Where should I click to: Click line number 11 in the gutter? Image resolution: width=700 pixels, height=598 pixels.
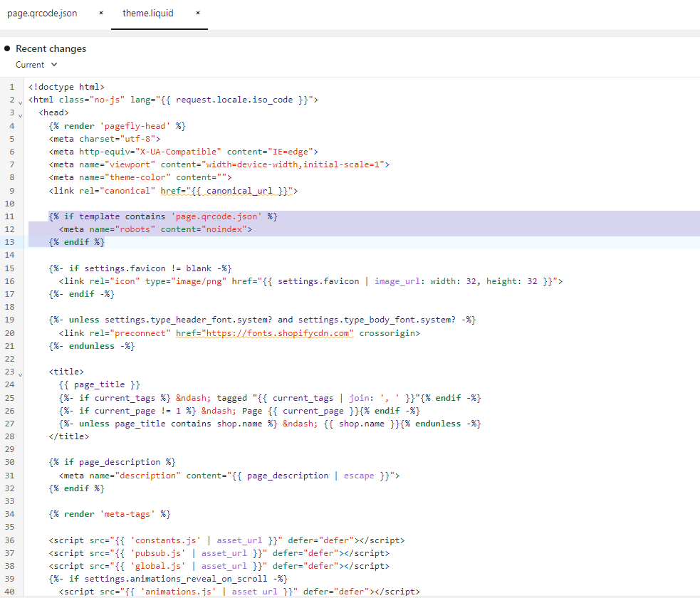pyautogui.click(x=9, y=216)
